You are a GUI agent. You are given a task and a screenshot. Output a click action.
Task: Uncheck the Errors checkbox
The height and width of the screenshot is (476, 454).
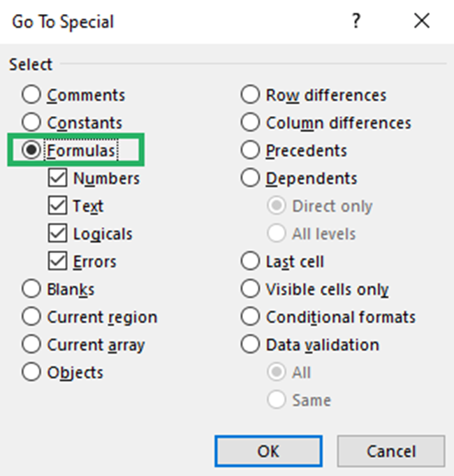(57, 262)
